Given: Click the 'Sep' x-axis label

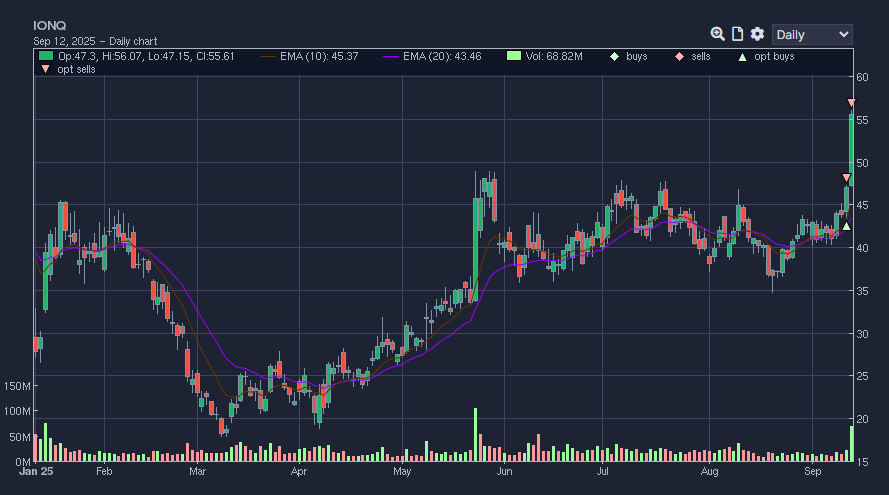Looking at the screenshot, I should coord(812,471).
